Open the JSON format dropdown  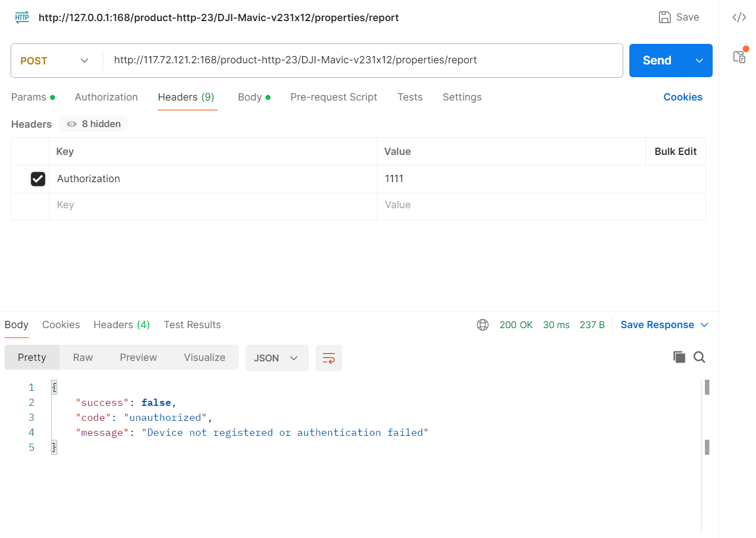click(276, 358)
